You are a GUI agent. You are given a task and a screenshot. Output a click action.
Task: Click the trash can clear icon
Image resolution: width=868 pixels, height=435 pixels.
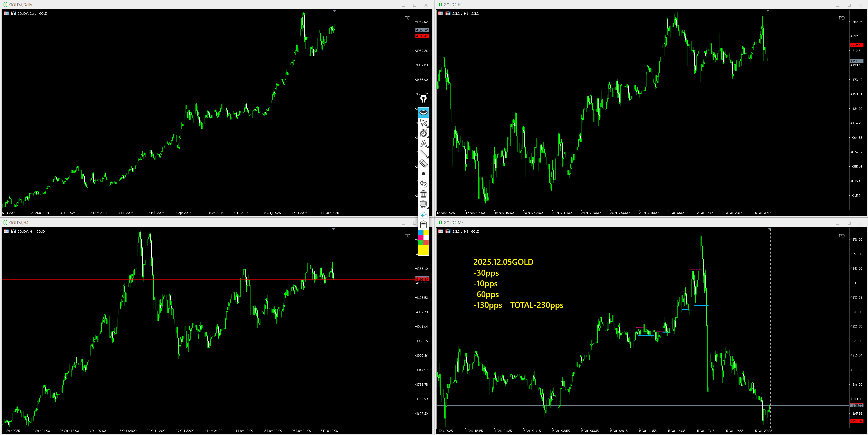[423, 194]
